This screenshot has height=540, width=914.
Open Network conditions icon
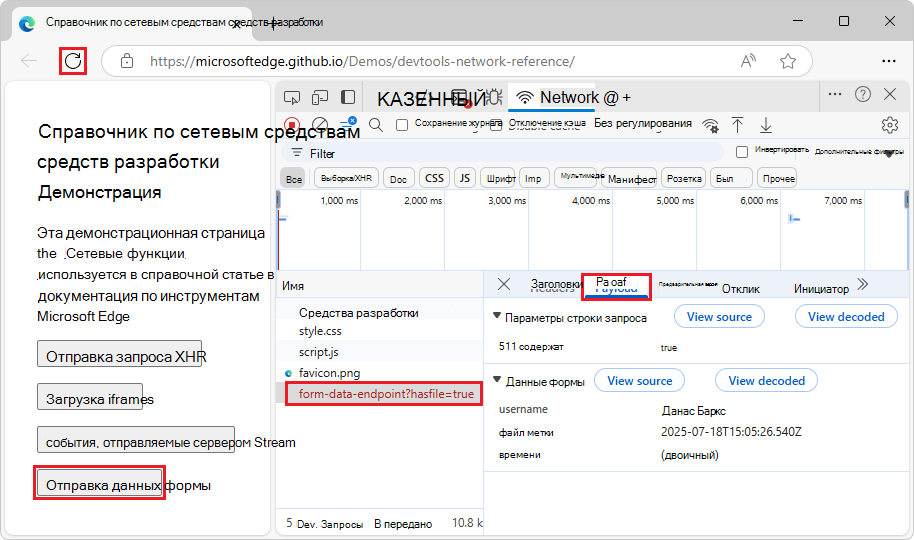click(711, 125)
